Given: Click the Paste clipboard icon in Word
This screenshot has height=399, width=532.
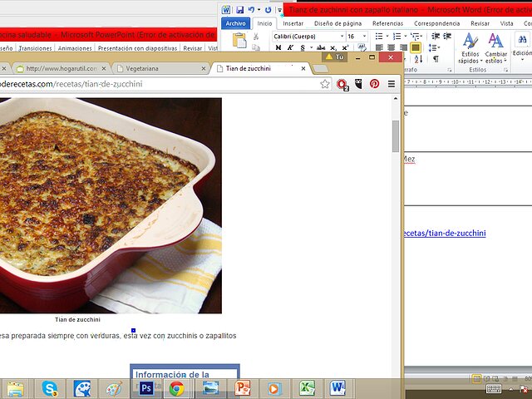Looking at the screenshot, I should click(x=239, y=40).
